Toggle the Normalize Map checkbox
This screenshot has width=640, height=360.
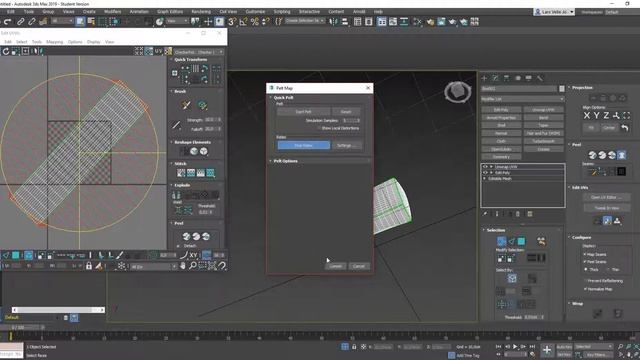click(585, 289)
